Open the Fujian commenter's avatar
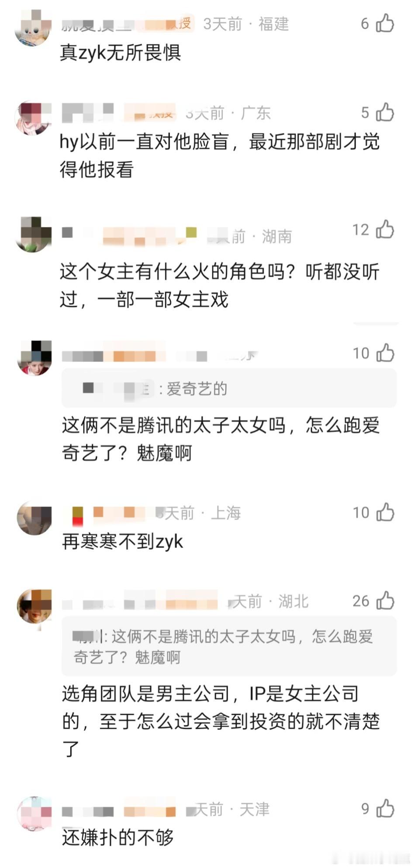The height and width of the screenshot is (868, 414). [34, 27]
